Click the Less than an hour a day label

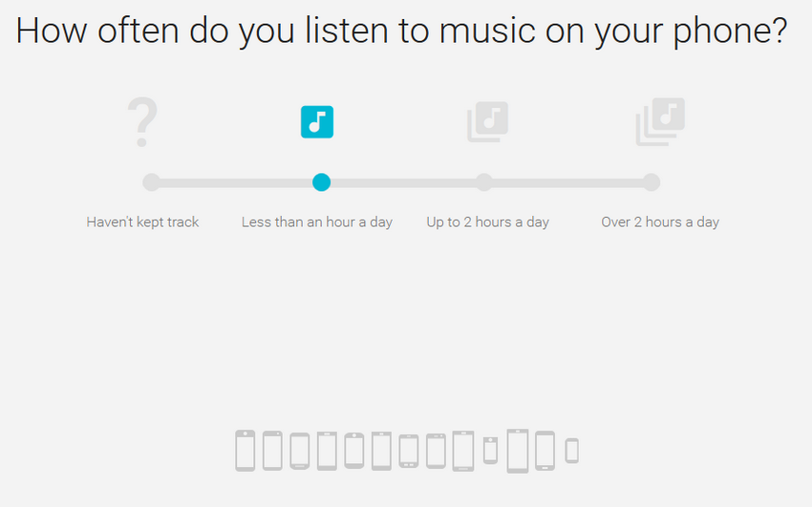coord(317,222)
